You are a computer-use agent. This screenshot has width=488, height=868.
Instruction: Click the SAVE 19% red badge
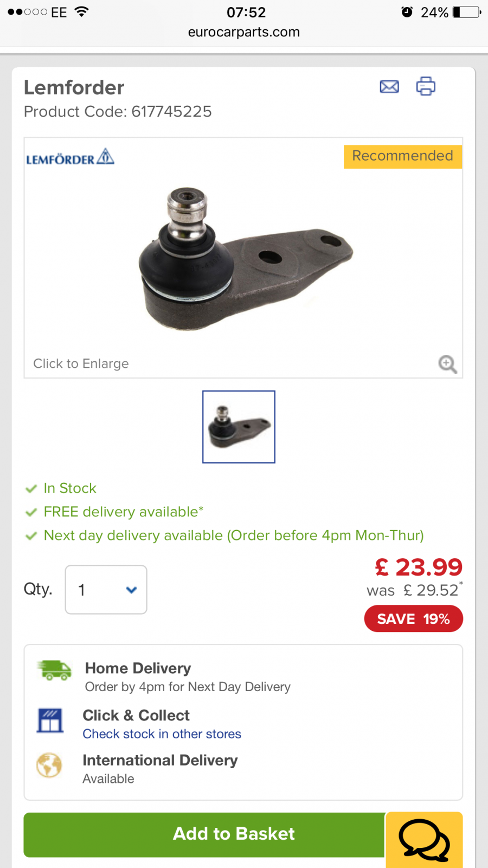pyautogui.click(x=414, y=619)
